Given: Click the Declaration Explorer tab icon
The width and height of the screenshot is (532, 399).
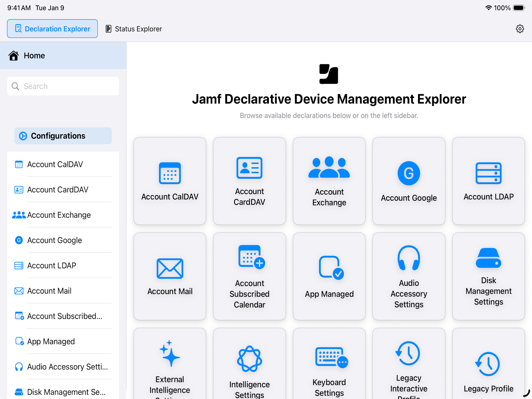Looking at the screenshot, I should coord(18,28).
